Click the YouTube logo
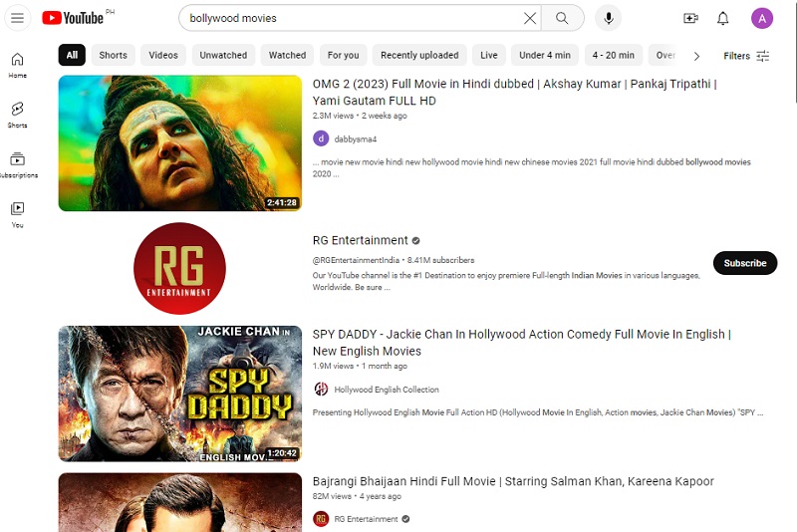 (73, 18)
